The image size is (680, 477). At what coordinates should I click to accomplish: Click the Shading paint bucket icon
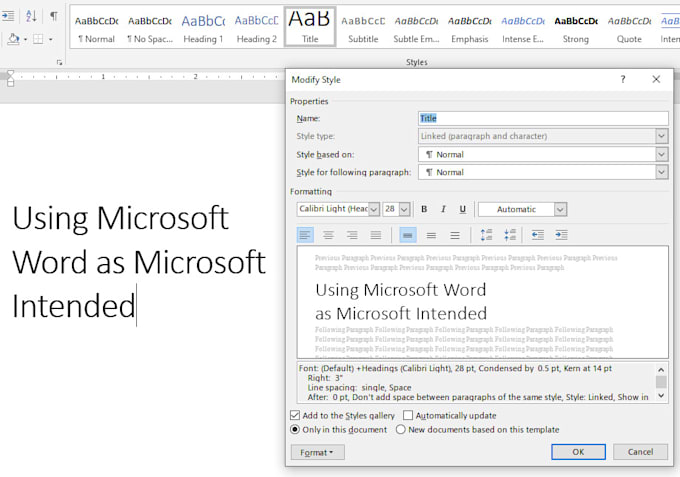[14, 39]
